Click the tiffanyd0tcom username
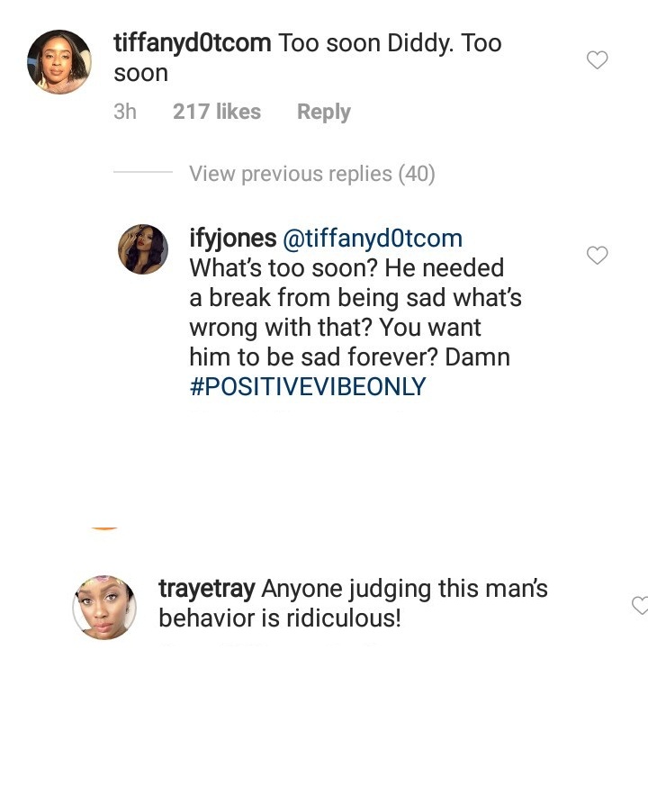The image size is (648, 812). click(193, 43)
